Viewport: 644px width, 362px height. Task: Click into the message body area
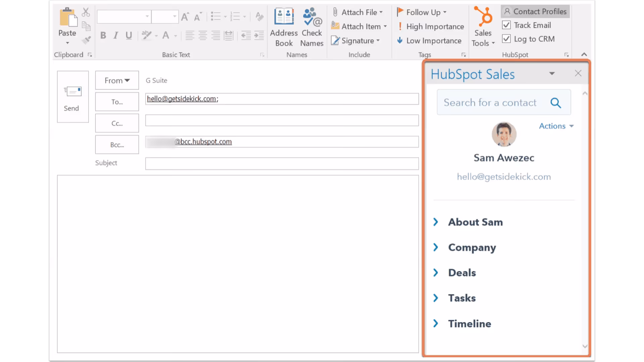tap(238, 264)
